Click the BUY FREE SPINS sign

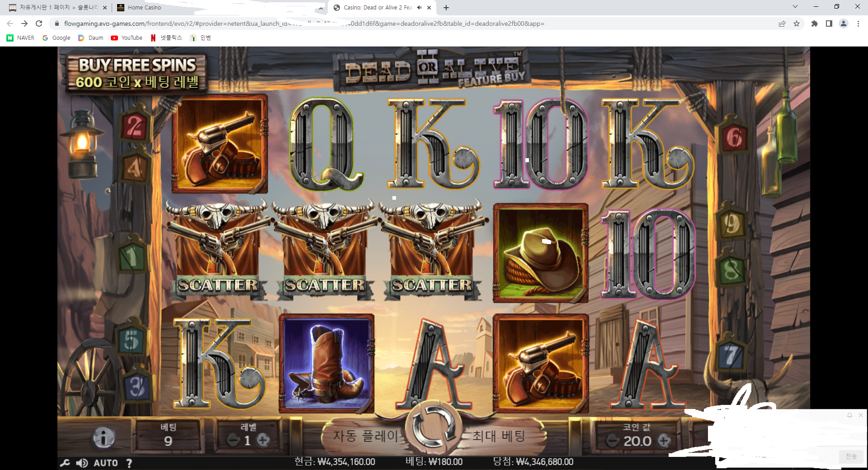(x=137, y=73)
